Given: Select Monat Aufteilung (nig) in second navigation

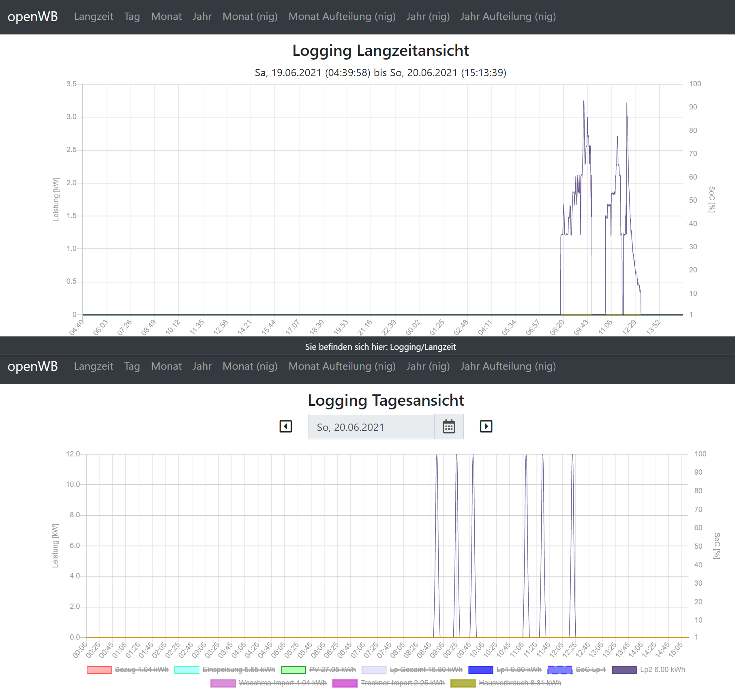Looking at the screenshot, I should pos(342,366).
